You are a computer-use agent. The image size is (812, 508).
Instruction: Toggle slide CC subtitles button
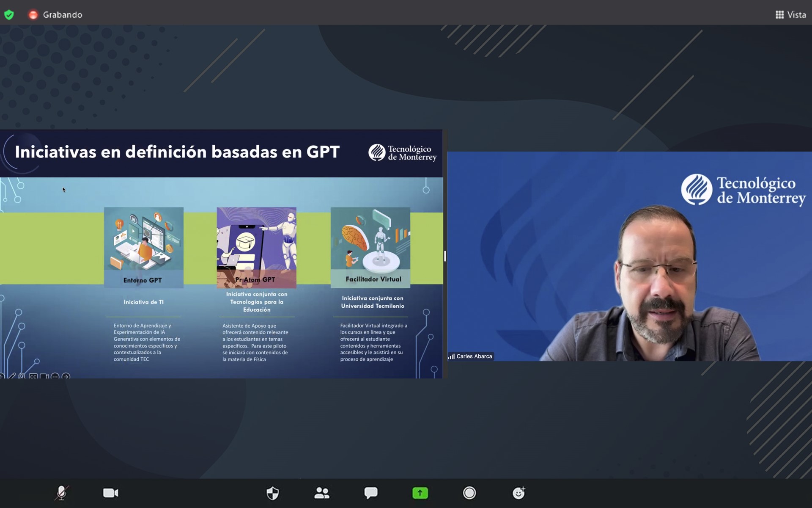point(33,376)
